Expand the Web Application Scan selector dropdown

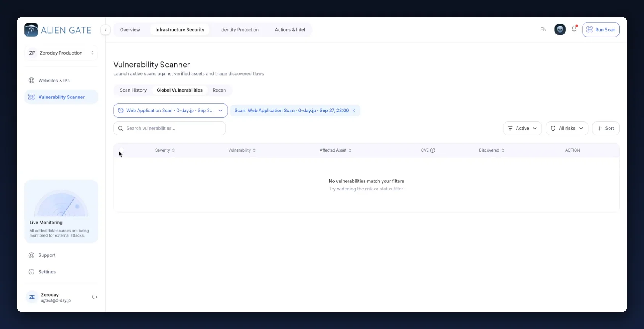coord(171,111)
